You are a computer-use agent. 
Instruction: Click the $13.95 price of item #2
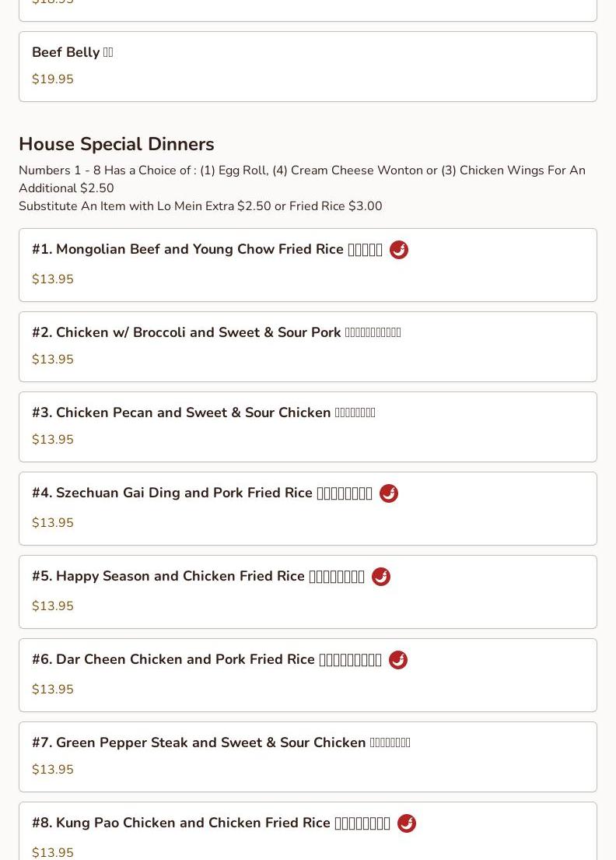click(x=53, y=360)
